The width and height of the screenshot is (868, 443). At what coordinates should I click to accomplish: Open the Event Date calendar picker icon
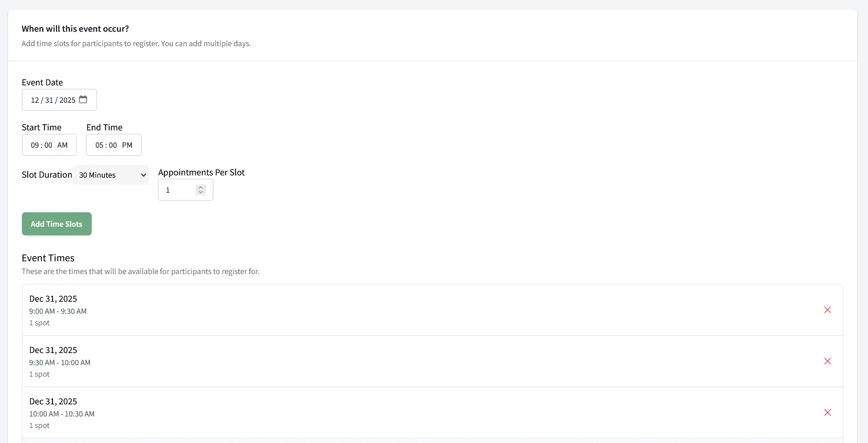pos(83,100)
